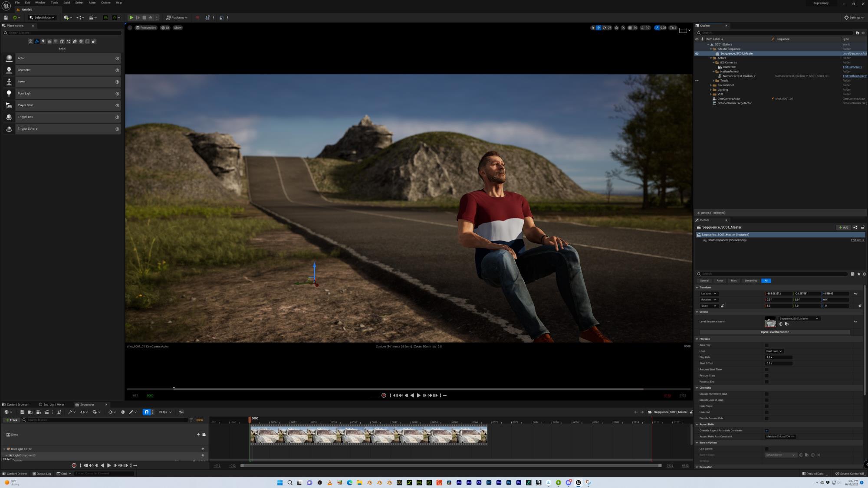Click the Edit Camera01 link in Outliner
Image resolution: width=868 pixels, height=488 pixels.
point(852,67)
